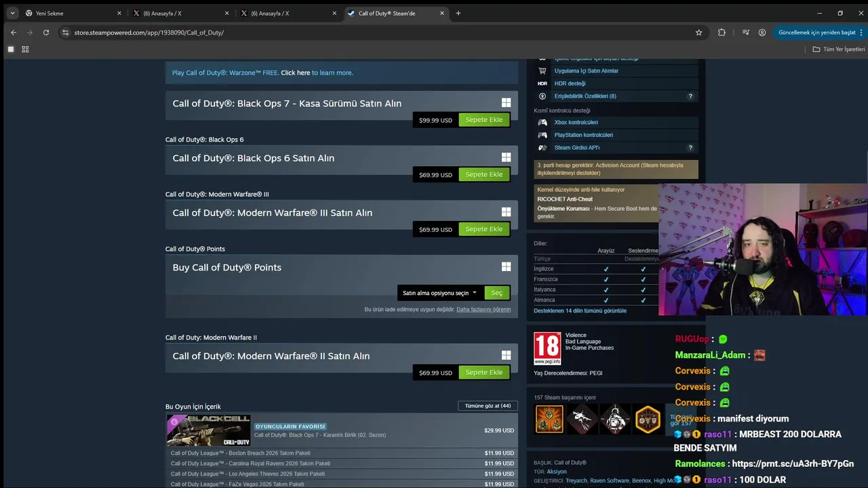Add Modern Warfare II to cart
The image size is (868, 488).
point(484,372)
